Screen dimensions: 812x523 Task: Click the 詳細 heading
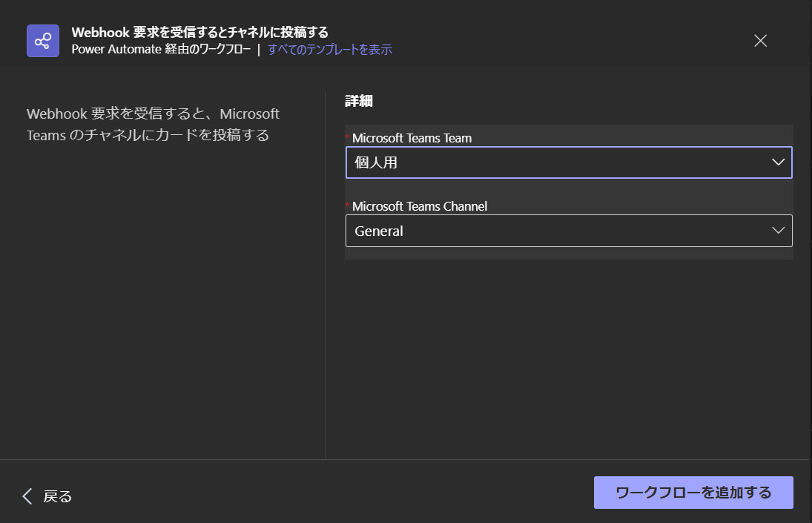(359, 100)
